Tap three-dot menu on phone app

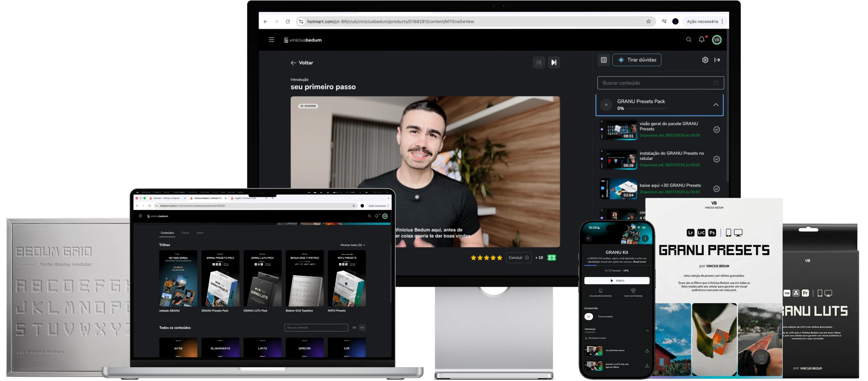(x=645, y=239)
